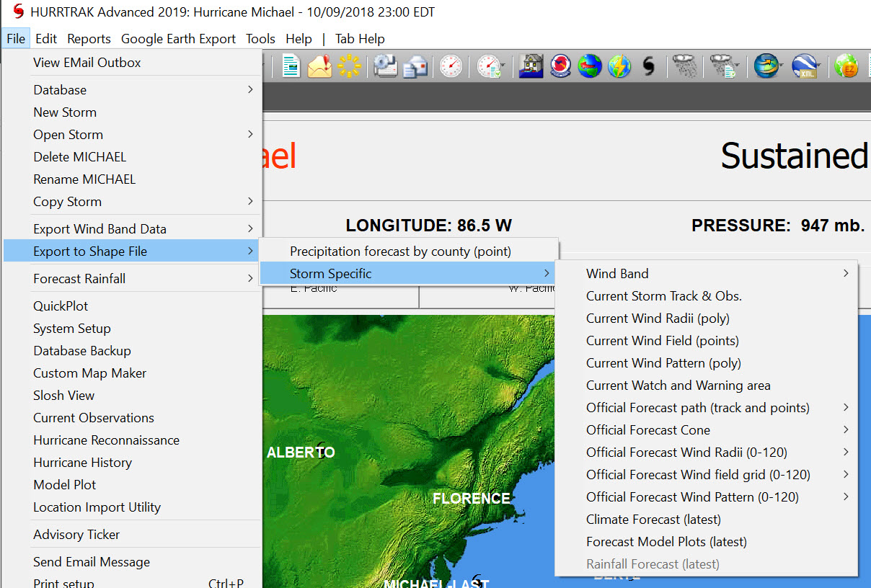Click the hurricane reconnaissance emblem icon
The image size is (871, 588).
(x=560, y=66)
